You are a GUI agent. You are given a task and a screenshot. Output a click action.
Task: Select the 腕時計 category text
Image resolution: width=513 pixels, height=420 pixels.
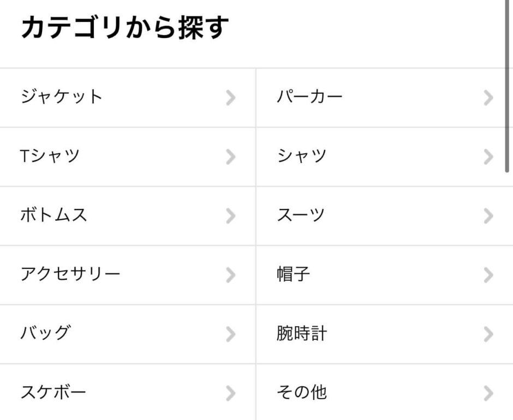[301, 333]
